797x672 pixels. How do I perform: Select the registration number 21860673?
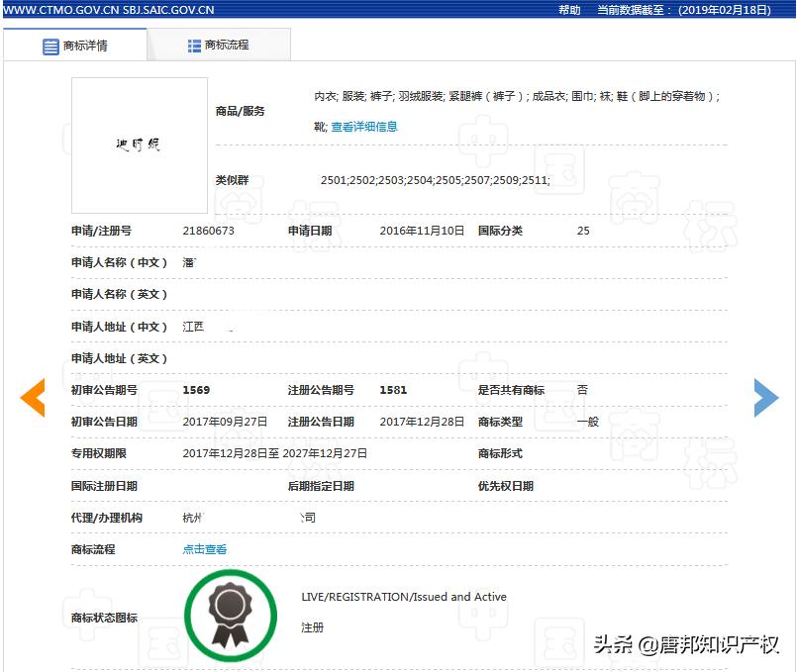tap(208, 230)
